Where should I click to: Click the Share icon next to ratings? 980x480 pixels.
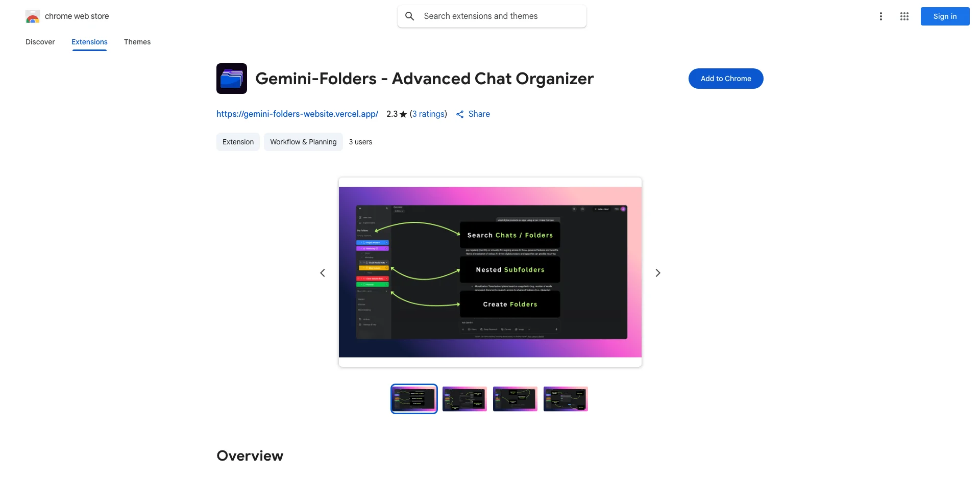tap(459, 114)
